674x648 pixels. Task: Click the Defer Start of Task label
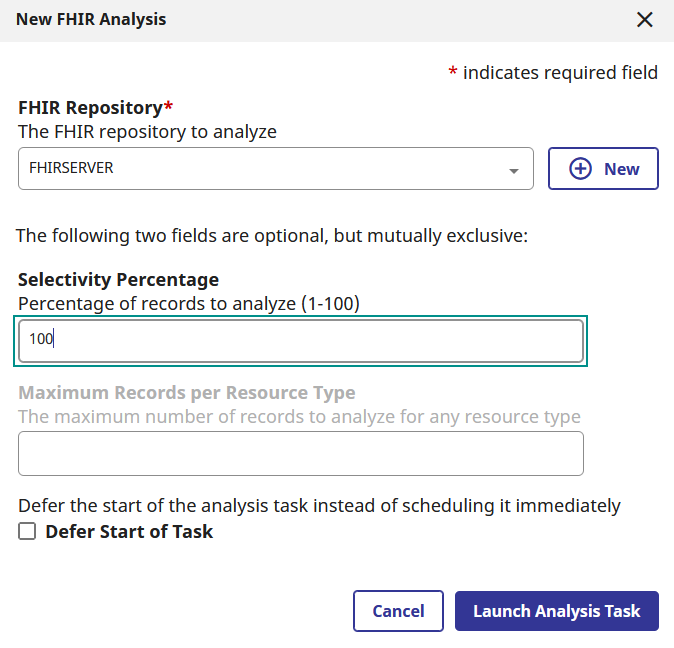coord(129,532)
